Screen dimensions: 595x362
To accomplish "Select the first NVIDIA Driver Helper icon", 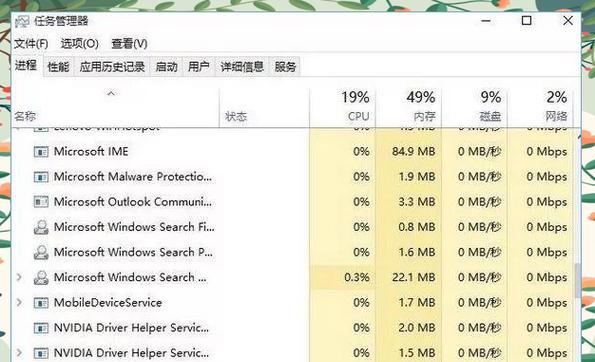I will pos(41,328).
